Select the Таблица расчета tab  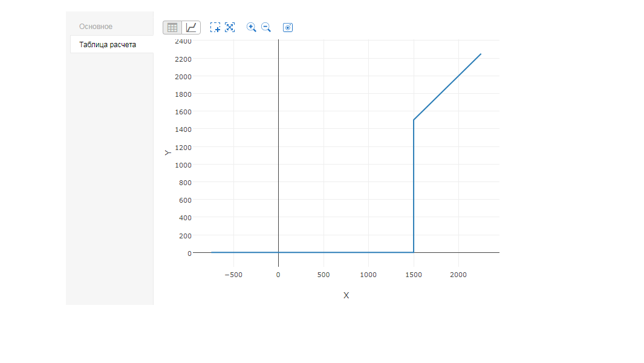point(107,44)
